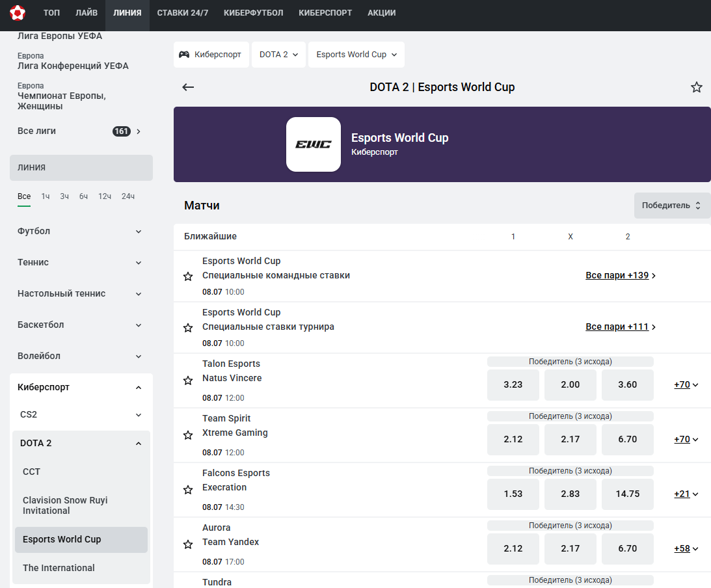Viewport: 711px width, 588px height.
Task: Bet on draw at 2.83 for Falcons match
Action: [570, 494]
